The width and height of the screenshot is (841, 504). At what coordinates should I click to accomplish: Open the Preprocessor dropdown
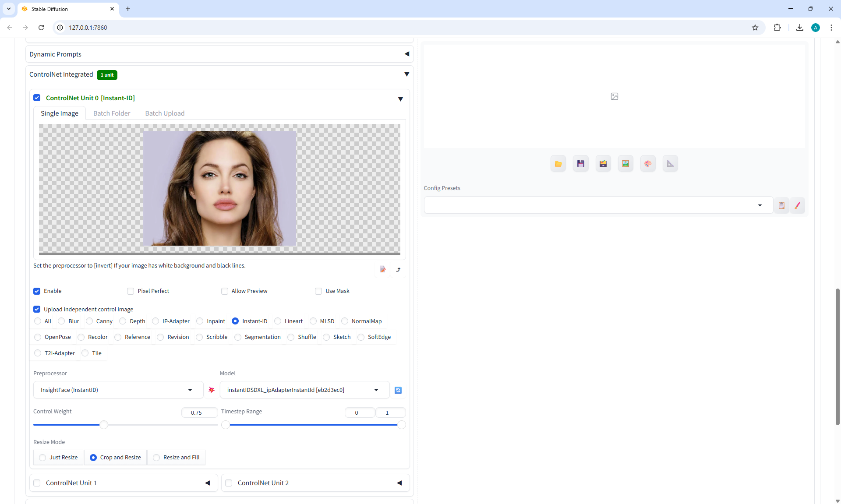coord(117,390)
